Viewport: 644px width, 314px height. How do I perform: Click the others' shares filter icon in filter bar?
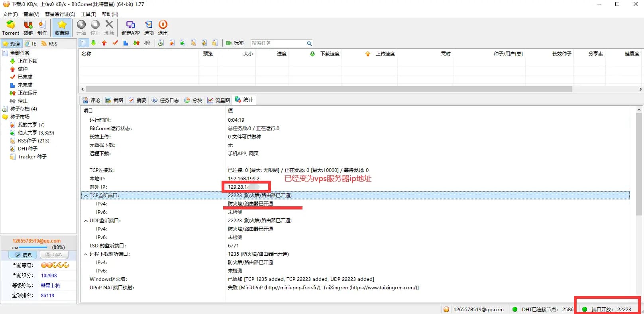click(183, 43)
